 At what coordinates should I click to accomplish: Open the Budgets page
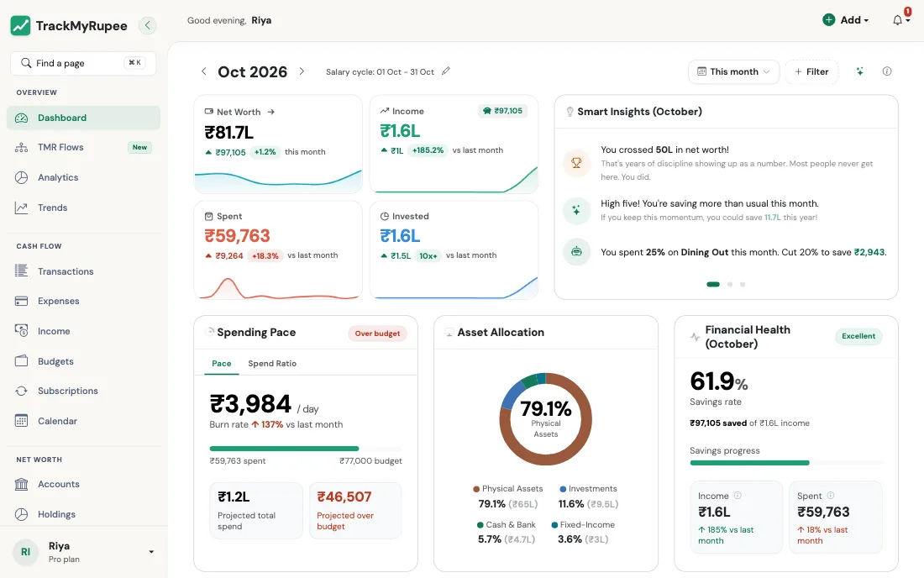point(83,361)
